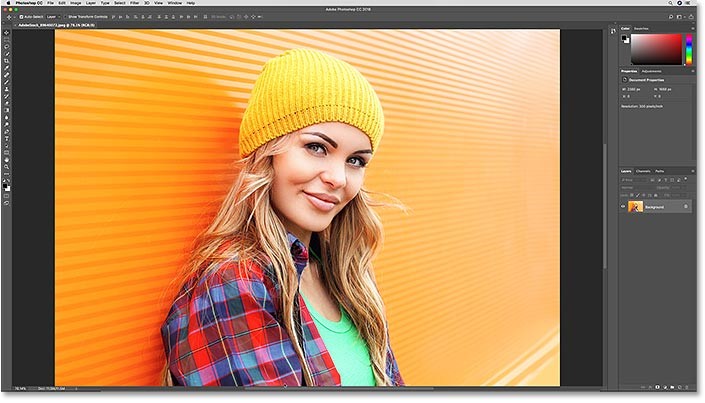
Task: Change the screen mode from toolbar
Action: pos(6,202)
